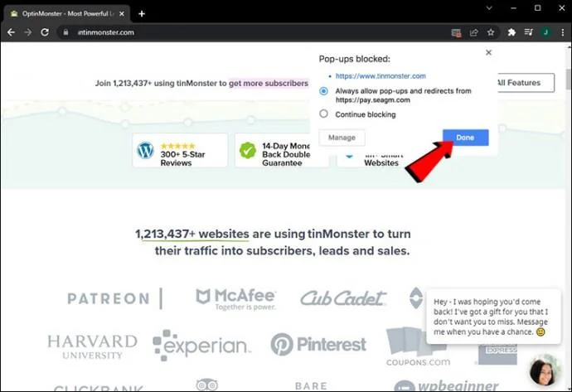Image resolution: width=572 pixels, height=392 pixels.
Task: Select the OptinMonster browser tab
Action: pyautogui.click(x=67, y=14)
